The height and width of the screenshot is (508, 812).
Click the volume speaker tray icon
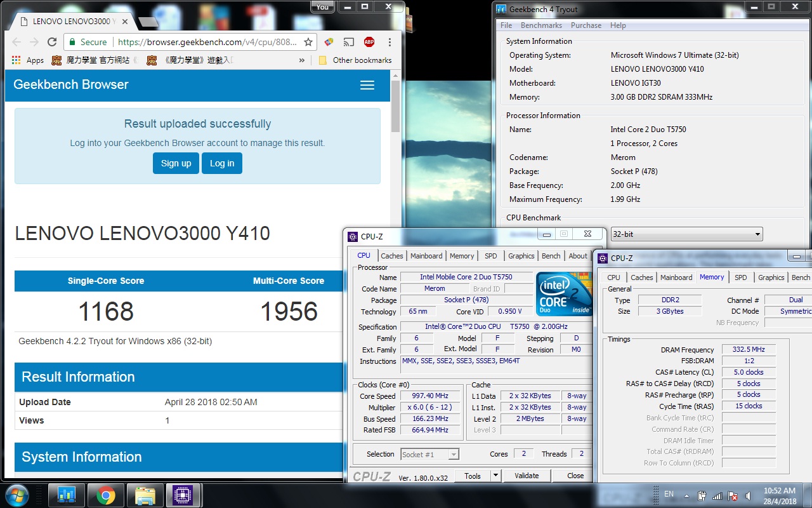pyautogui.click(x=749, y=495)
